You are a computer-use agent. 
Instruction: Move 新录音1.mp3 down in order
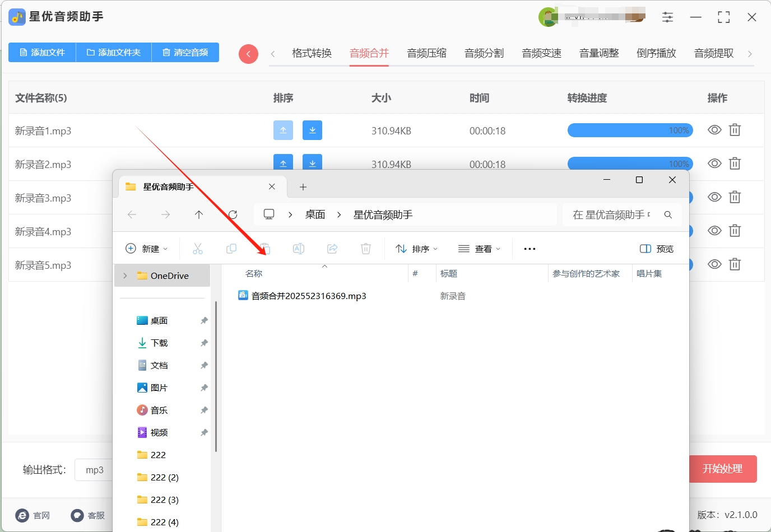(x=312, y=130)
